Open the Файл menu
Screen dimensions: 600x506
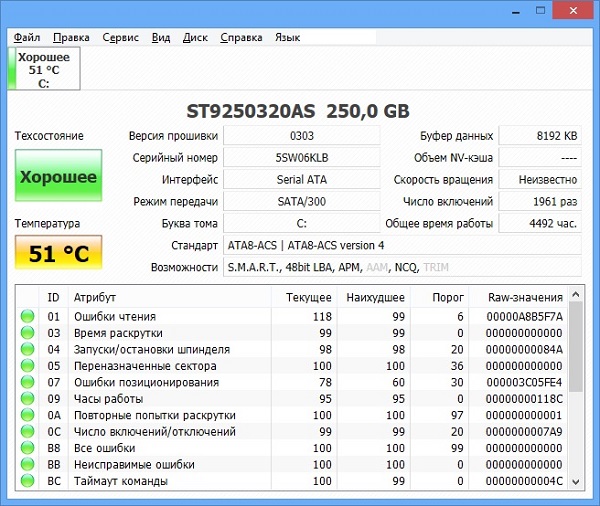pyautogui.click(x=27, y=38)
